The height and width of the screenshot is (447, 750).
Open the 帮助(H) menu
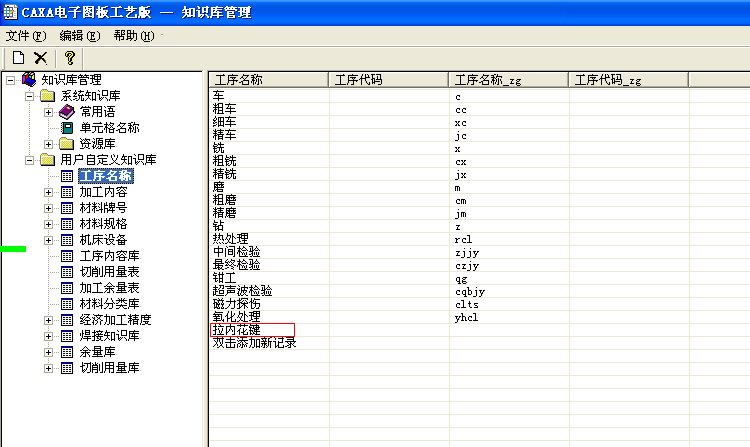tap(134, 36)
